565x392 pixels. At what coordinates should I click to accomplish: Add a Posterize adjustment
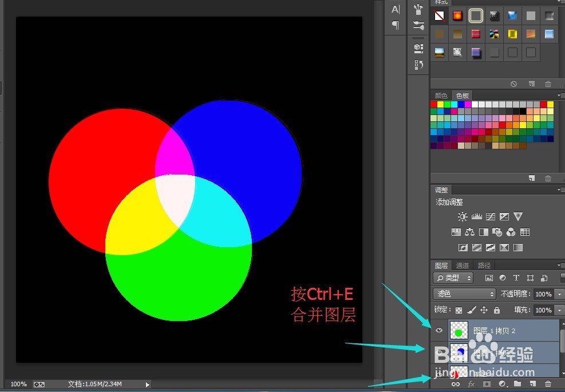click(x=477, y=248)
